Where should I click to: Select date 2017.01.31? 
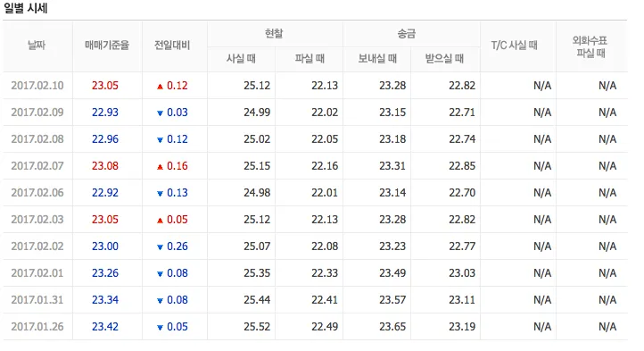pos(37,299)
